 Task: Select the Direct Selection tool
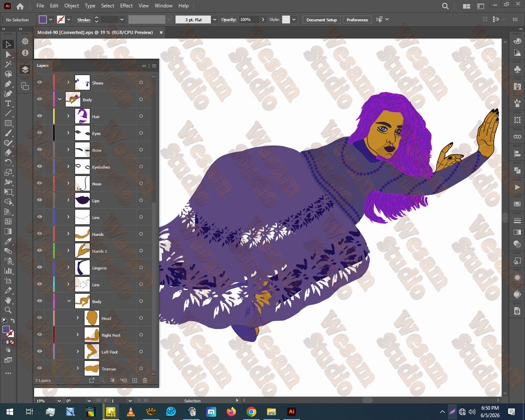pos(8,54)
